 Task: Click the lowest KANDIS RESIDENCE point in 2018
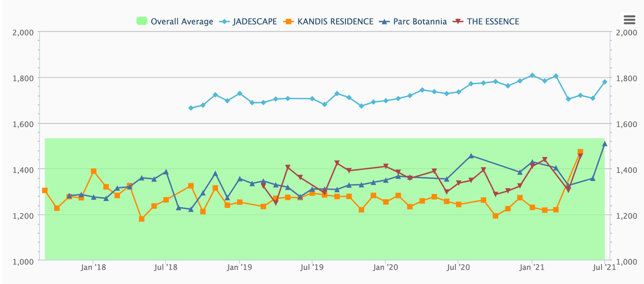142,219
